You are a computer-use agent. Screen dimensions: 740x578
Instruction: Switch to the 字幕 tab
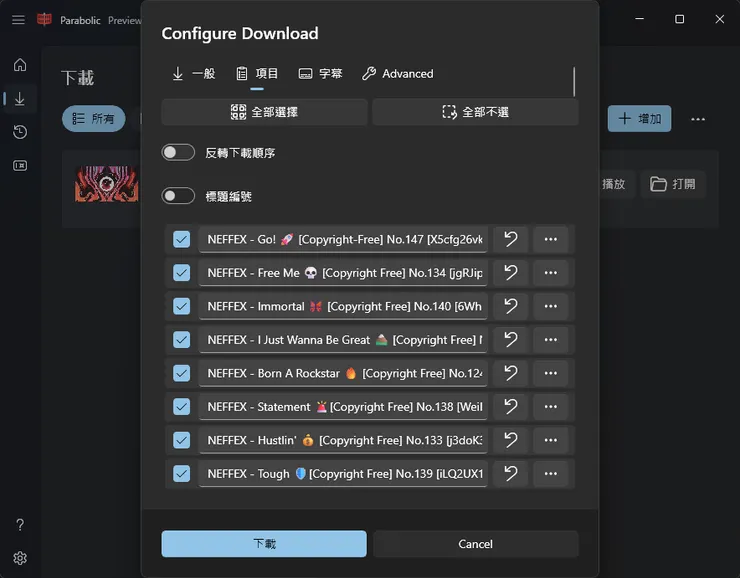320,74
